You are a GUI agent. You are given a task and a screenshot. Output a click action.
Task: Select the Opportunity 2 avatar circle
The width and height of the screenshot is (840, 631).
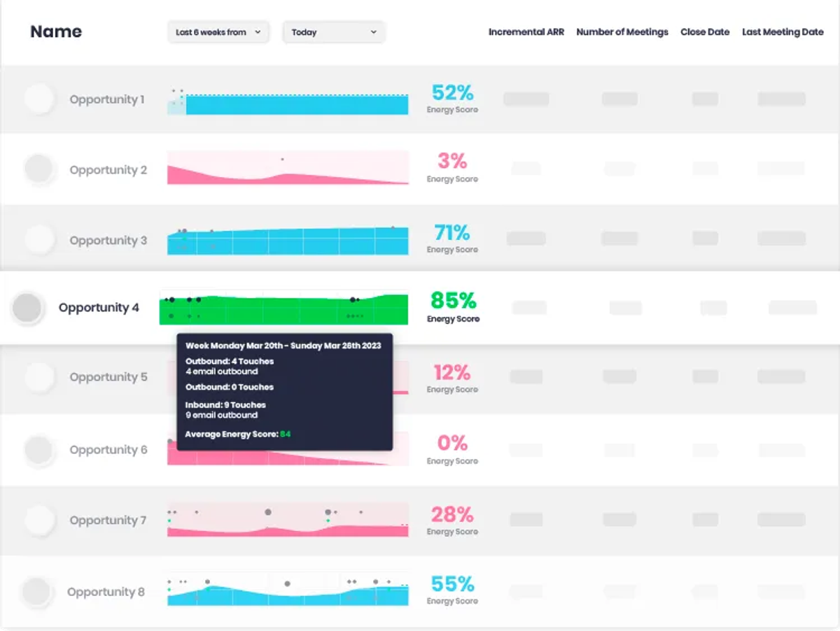(39, 169)
